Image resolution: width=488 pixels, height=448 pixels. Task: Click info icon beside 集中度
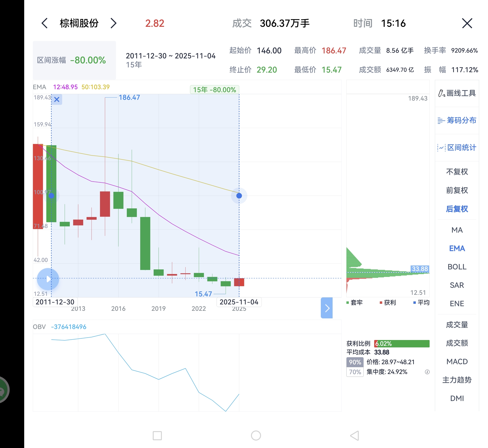click(x=427, y=372)
